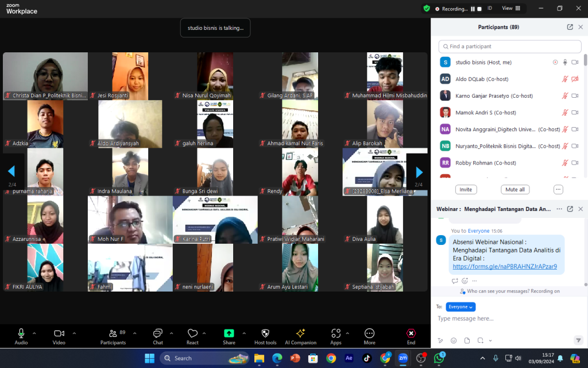
Task: Pause the recording
Action: click(x=473, y=9)
